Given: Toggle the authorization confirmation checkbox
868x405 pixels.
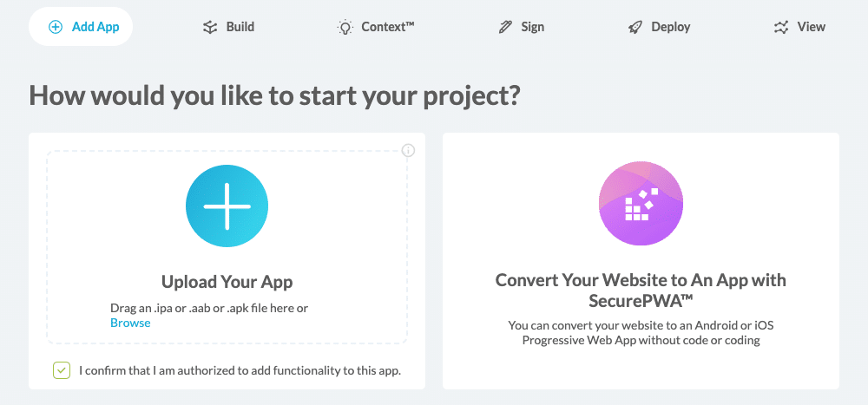Looking at the screenshot, I should pos(62,371).
